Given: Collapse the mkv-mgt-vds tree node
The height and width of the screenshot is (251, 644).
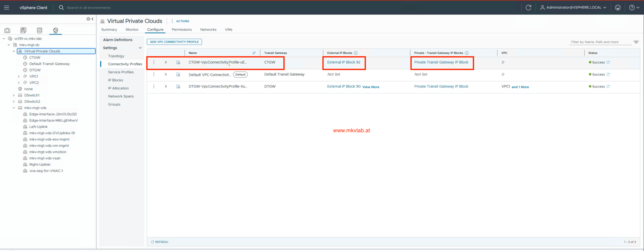Looking at the screenshot, I should click(x=14, y=108).
